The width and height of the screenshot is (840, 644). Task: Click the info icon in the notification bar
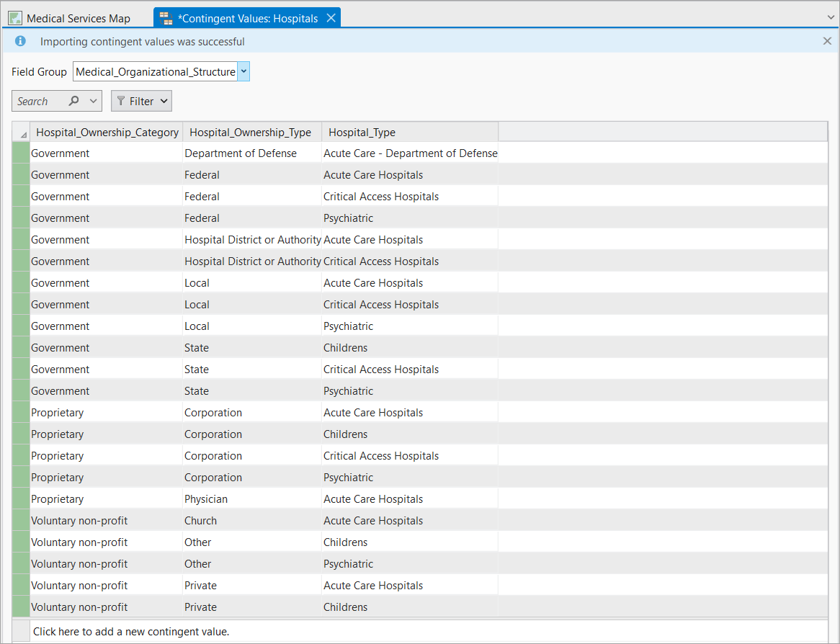[x=20, y=41]
